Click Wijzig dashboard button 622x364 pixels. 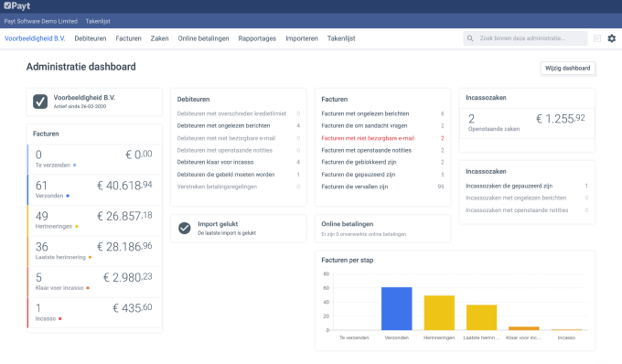(568, 69)
